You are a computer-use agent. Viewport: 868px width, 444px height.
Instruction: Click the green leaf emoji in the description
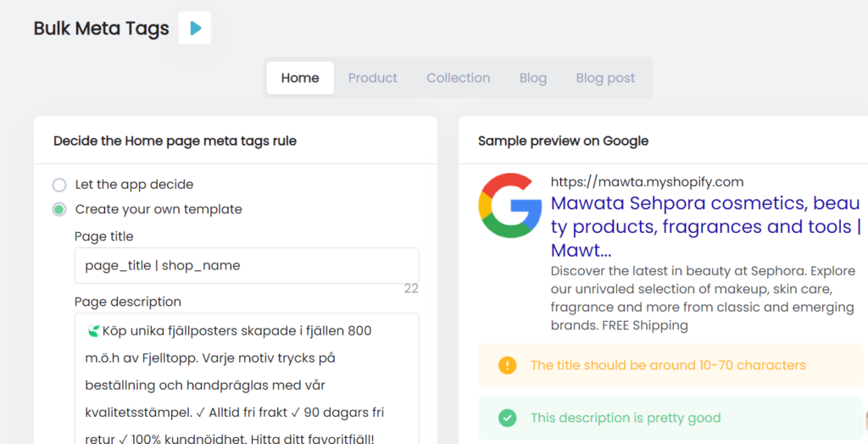point(93,331)
